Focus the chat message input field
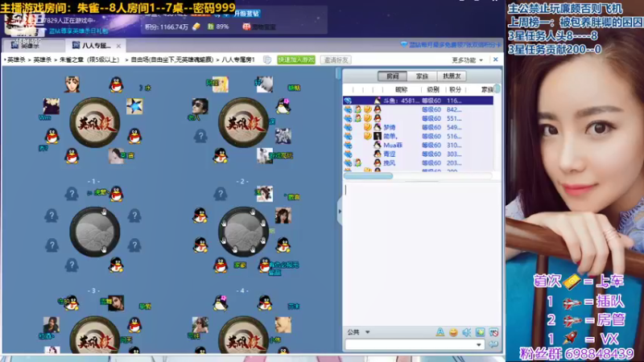 [414, 345]
